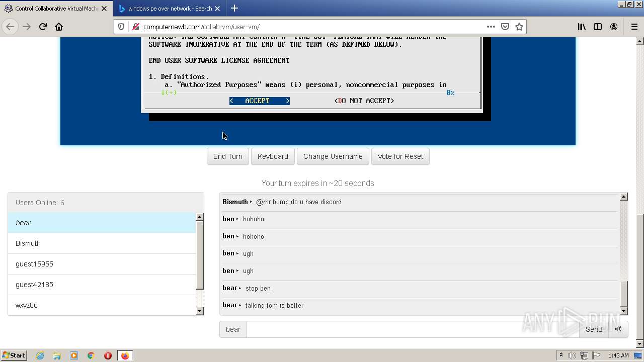The image size is (644, 362).
Task: Open Windows Media Player taskbar icon
Action: (74, 355)
